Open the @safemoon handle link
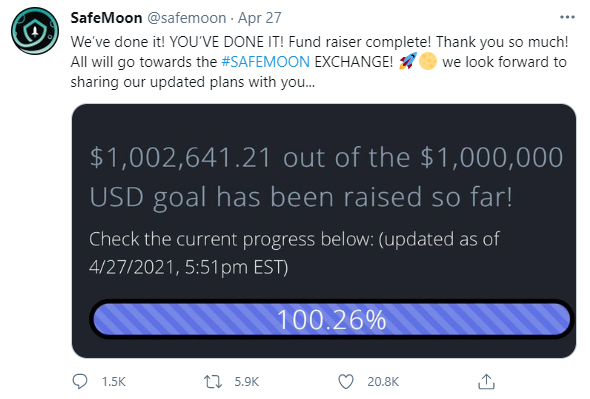The image size is (590, 399). [186, 18]
